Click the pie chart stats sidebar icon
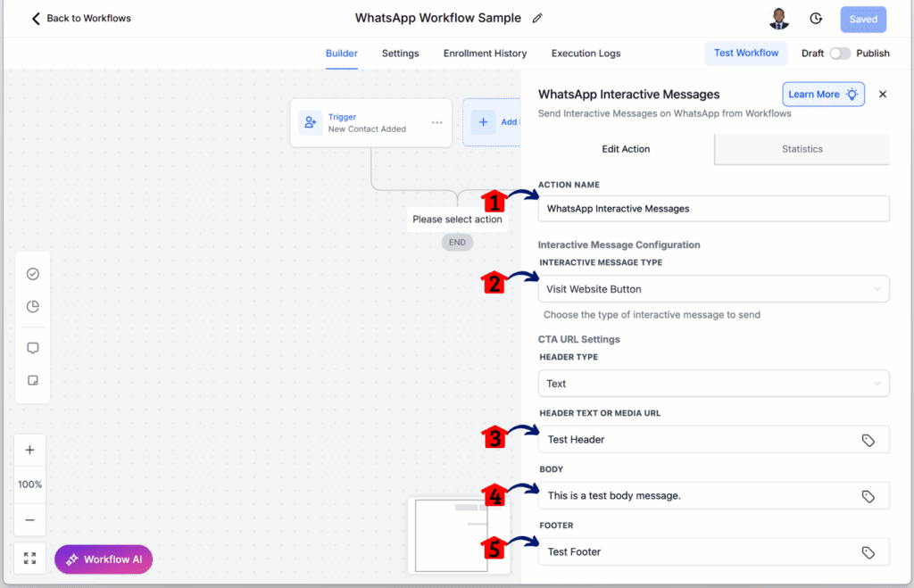Viewport: 914px width, 588px height. click(33, 307)
